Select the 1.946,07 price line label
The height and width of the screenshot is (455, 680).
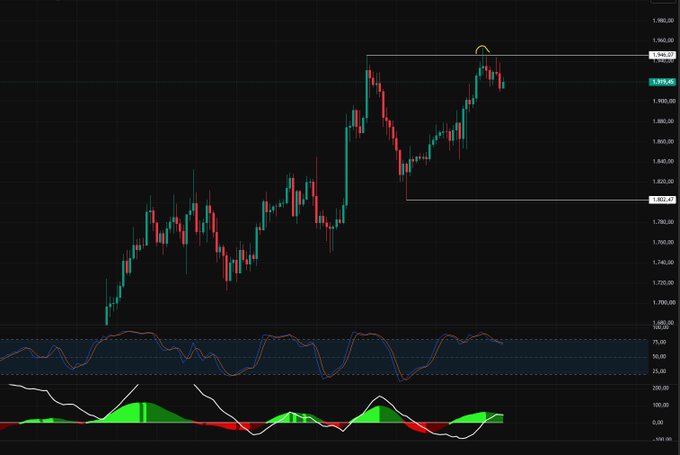coord(662,55)
